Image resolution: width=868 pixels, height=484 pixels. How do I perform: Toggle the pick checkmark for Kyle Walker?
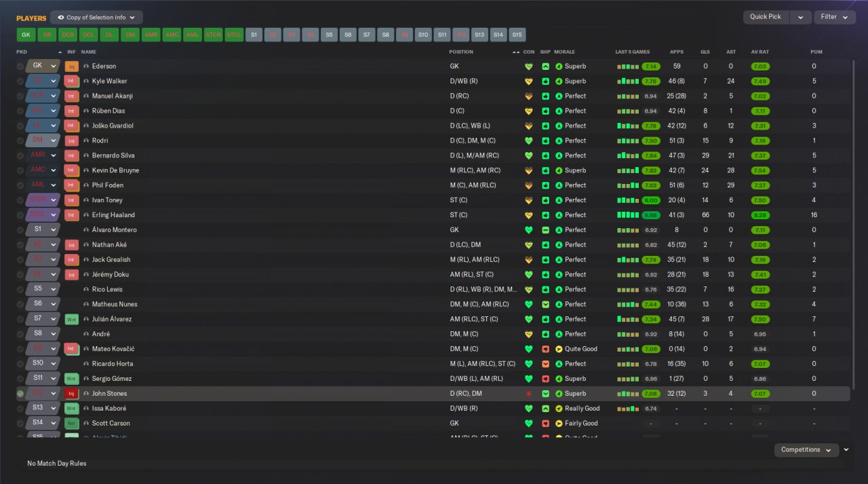[x=20, y=81]
